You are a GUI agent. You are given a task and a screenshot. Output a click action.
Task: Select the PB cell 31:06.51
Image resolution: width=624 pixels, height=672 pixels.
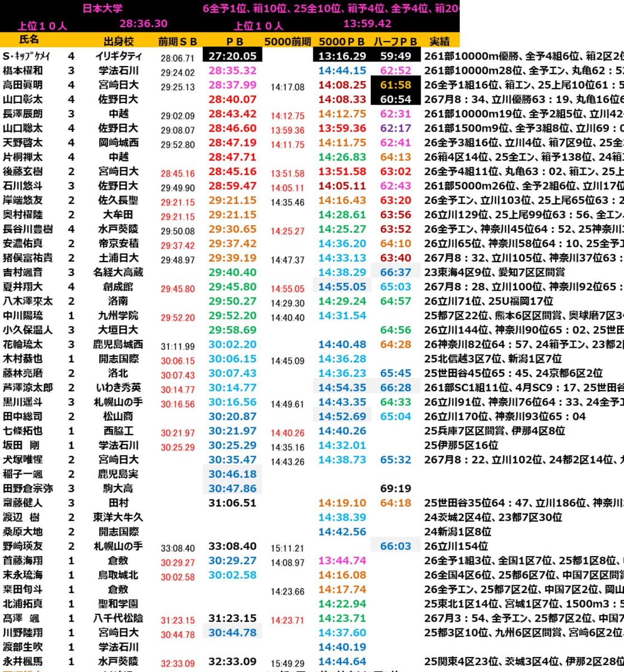[x=232, y=503]
